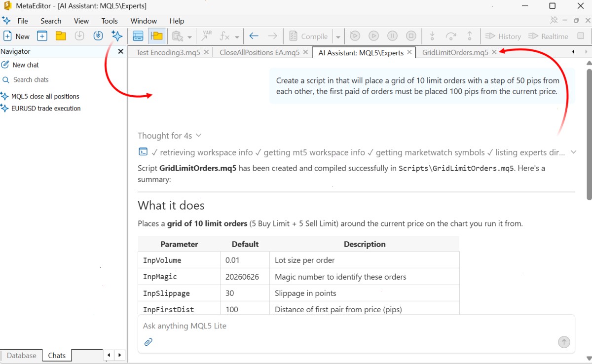Click the yellow Open folder toolbar icon
592x364 pixels.
[x=61, y=36]
